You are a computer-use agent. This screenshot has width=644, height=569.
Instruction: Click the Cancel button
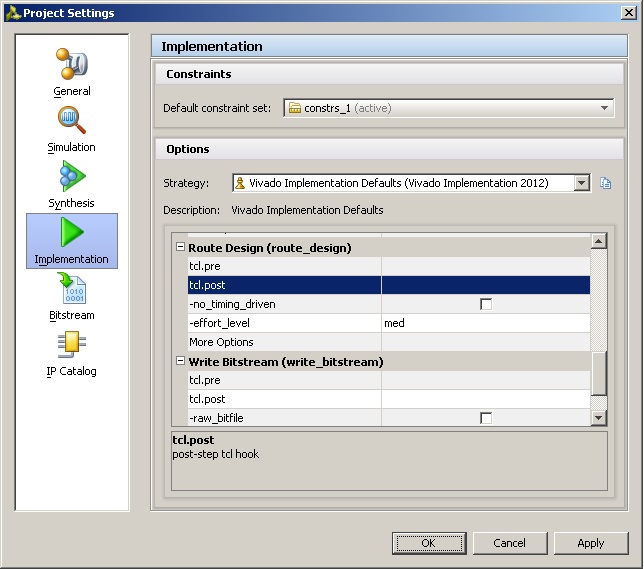click(x=509, y=543)
